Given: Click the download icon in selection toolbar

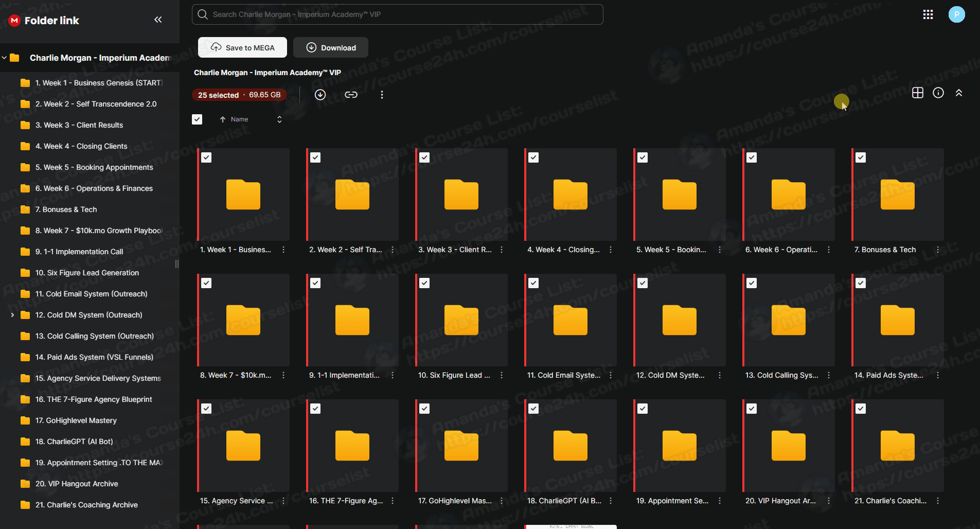Looking at the screenshot, I should pos(320,95).
